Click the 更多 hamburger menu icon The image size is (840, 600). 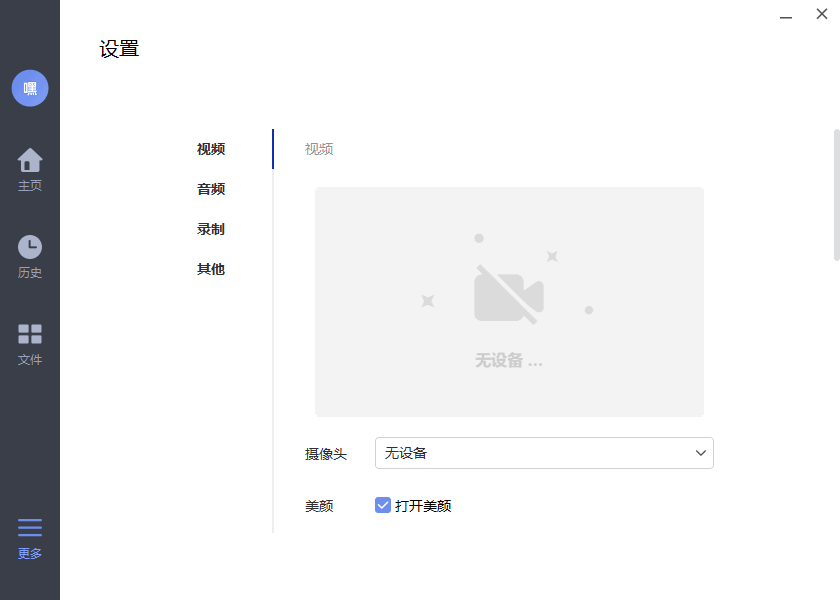pyautogui.click(x=30, y=527)
